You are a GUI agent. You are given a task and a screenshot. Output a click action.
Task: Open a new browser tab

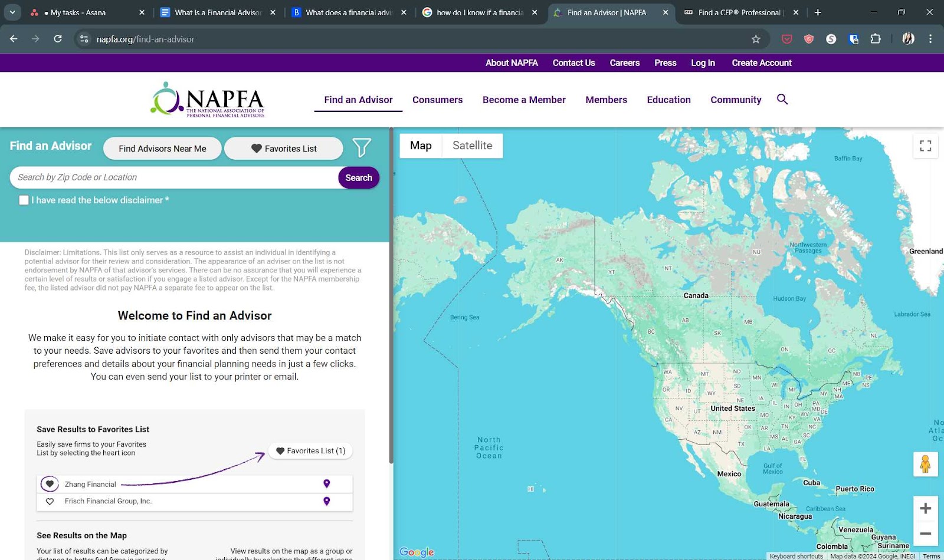coord(818,12)
